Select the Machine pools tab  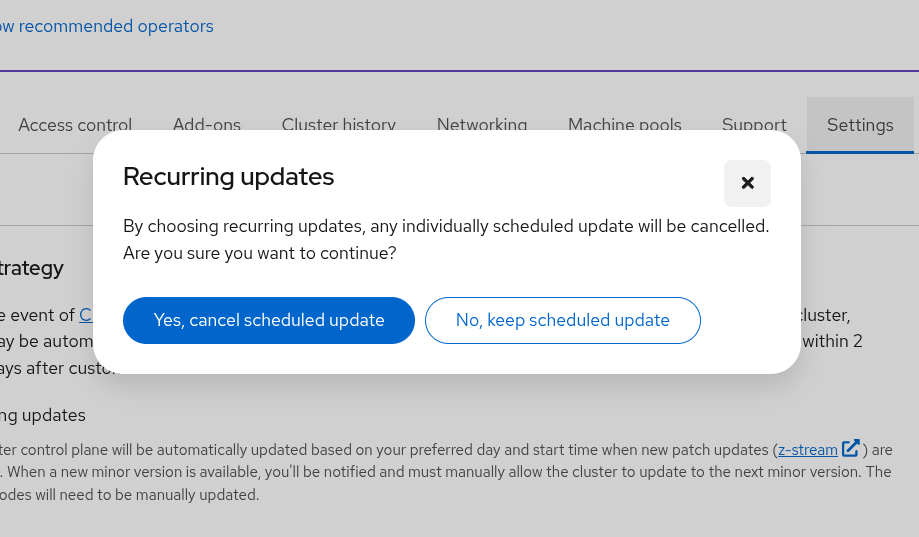tap(624, 125)
